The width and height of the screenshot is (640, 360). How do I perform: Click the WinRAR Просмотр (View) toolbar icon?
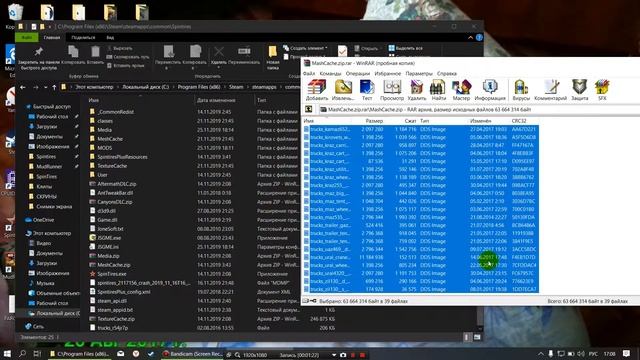392,90
